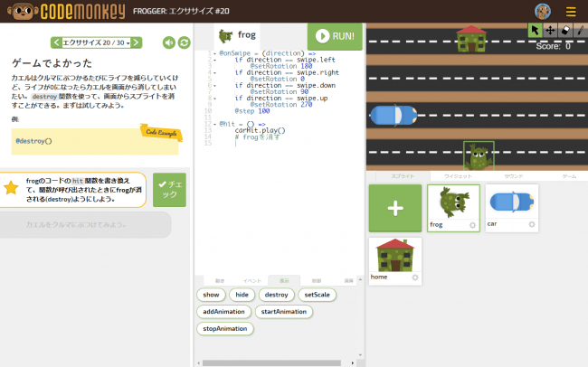Insert the setScale code block
Screen dimensions: 588x367
(x=317, y=295)
